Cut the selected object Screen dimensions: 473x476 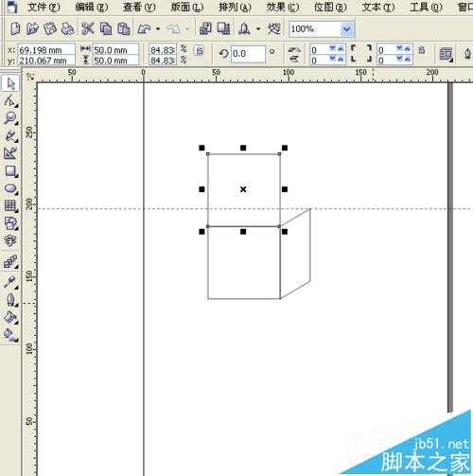click(88, 29)
